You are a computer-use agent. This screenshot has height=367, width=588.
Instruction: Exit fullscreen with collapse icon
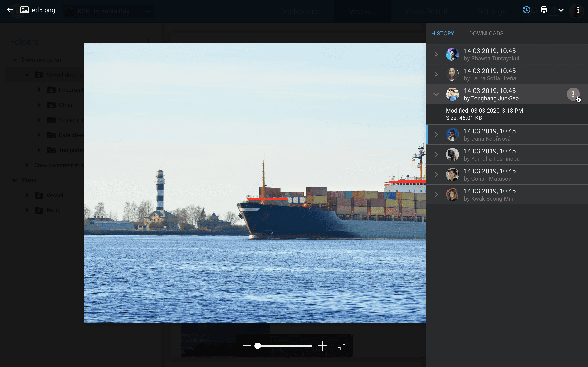point(341,346)
